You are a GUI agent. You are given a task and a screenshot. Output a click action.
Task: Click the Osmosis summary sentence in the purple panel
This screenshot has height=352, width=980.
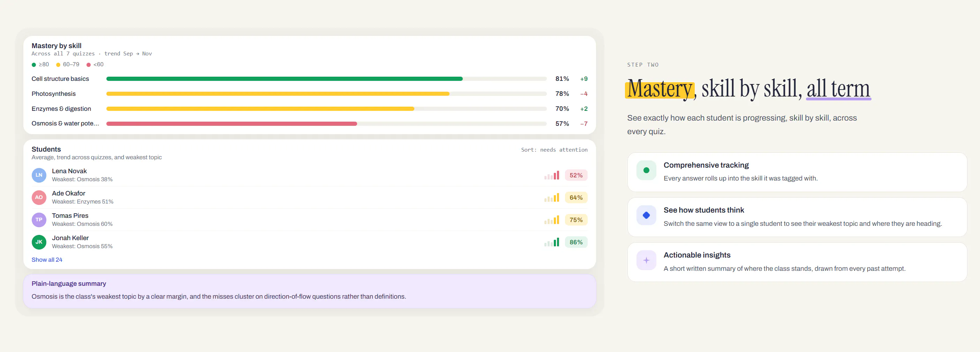point(219,297)
